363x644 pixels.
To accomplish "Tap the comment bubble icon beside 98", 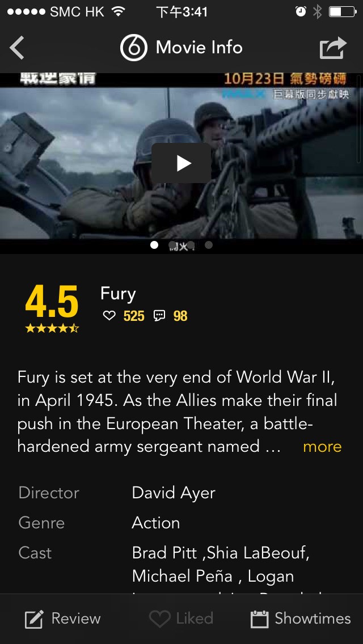I will 159,316.
